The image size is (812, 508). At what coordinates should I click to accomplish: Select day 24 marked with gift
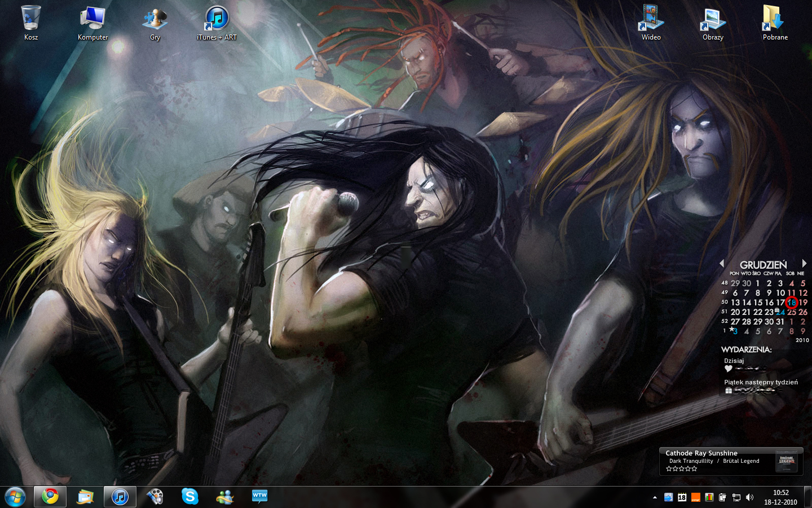(780, 312)
